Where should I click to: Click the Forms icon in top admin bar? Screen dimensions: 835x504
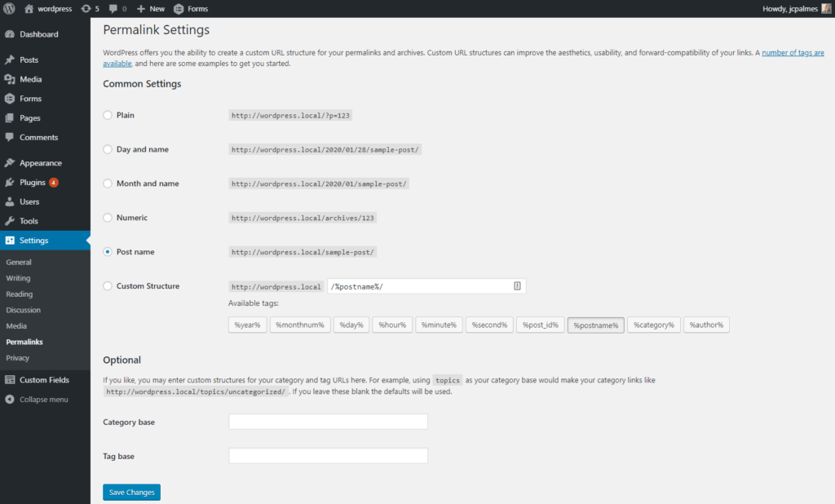179,8
